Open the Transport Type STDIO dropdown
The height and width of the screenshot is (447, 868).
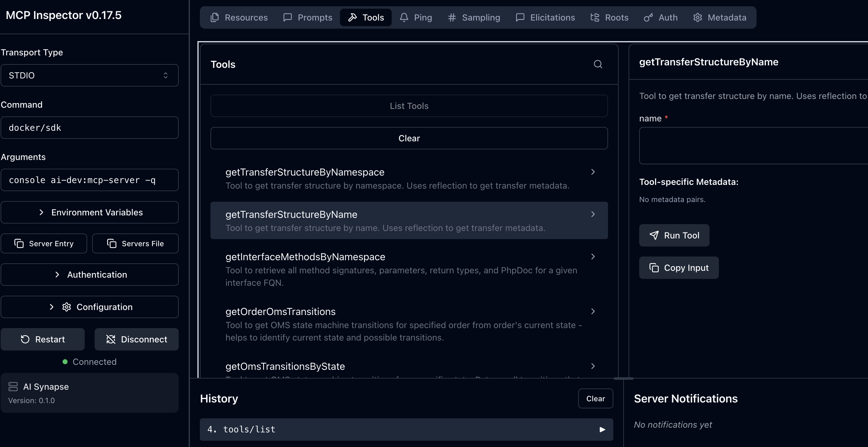click(89, 75)
